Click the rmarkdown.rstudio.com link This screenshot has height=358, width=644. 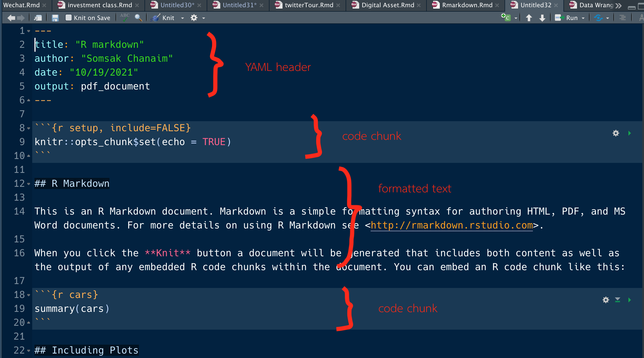(x=452, y=225)
